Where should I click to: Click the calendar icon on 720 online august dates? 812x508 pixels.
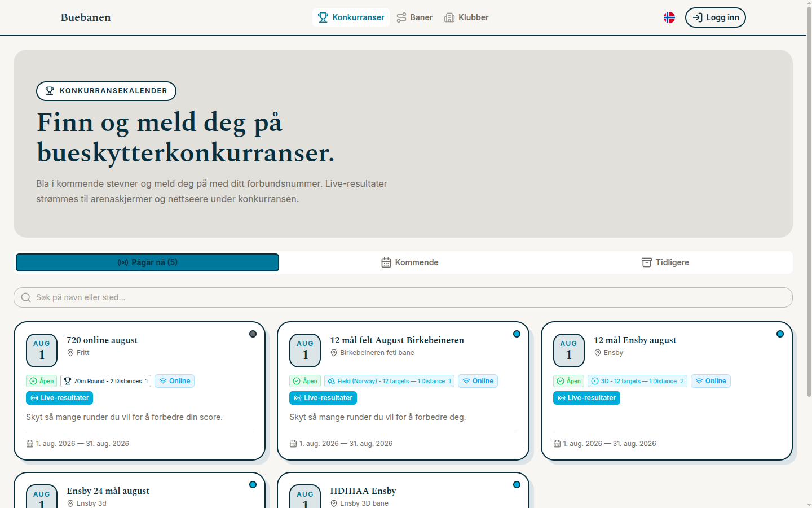click(x=30, y=444)
